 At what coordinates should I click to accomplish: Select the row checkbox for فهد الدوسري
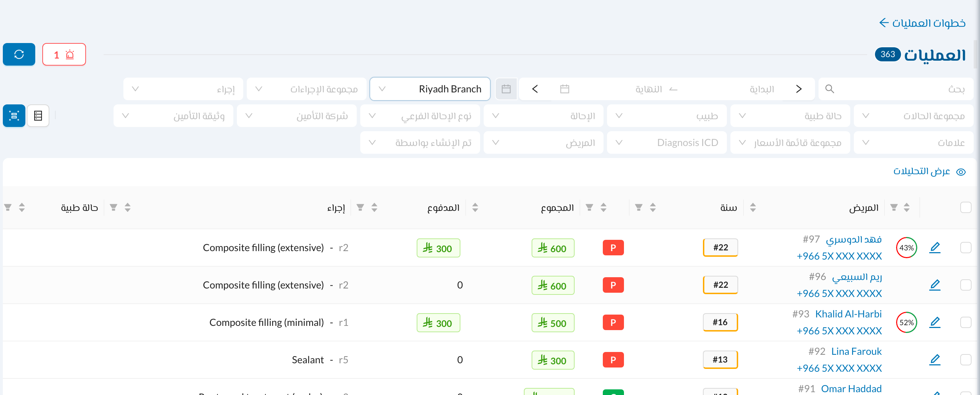pos(966,248)
